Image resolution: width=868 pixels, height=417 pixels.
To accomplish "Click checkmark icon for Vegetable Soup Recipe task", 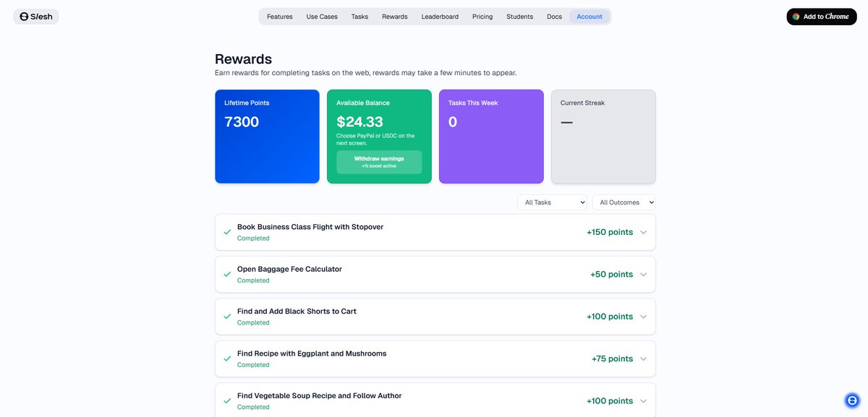I will (227, 401).
